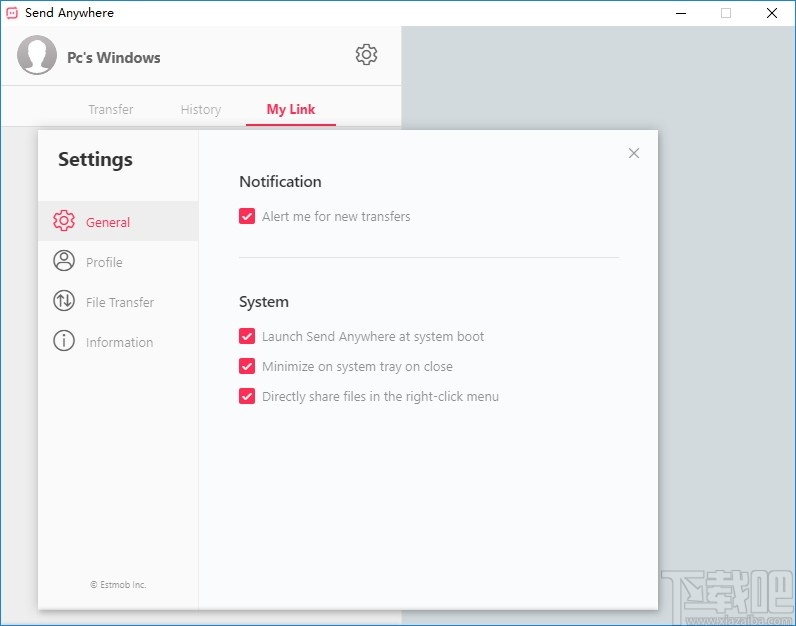Switch to the History tab
Screen dimensions: 796x626
click(x=201, y=109)
